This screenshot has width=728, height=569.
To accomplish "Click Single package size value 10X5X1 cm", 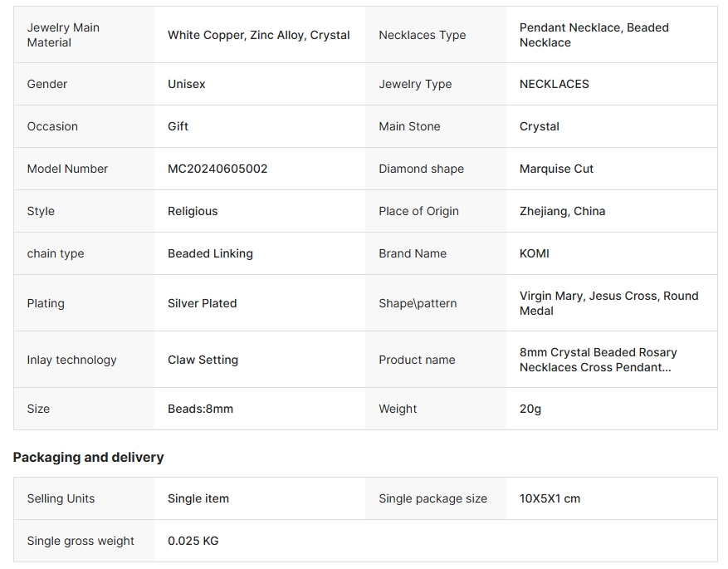I will coord(550,498).
